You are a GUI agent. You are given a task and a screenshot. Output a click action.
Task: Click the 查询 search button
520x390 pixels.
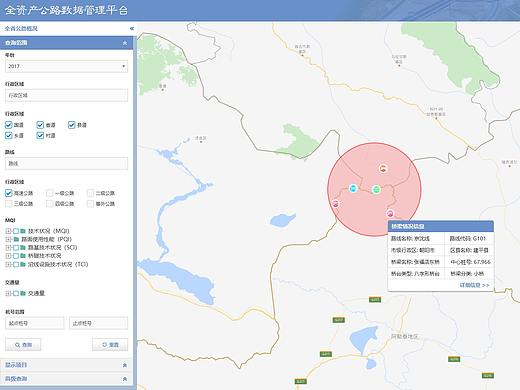click(23, 345)
